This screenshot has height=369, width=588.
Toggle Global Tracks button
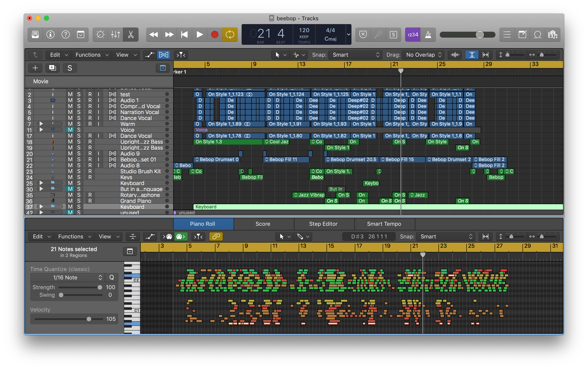(163, 68)
